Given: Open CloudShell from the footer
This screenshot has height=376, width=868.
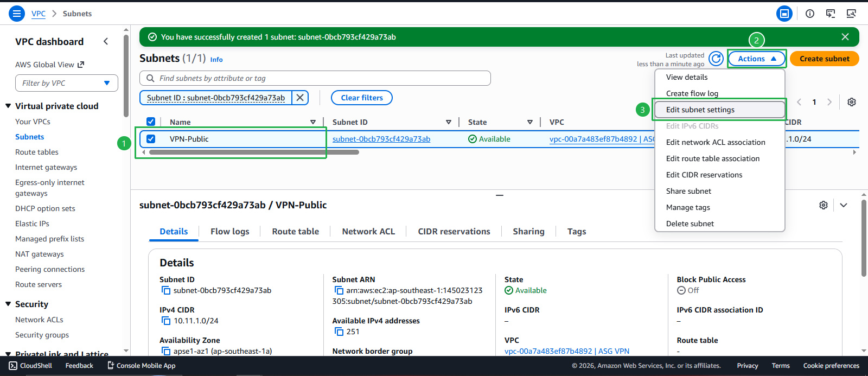Looking at the screenshot, I should (30, 366).
